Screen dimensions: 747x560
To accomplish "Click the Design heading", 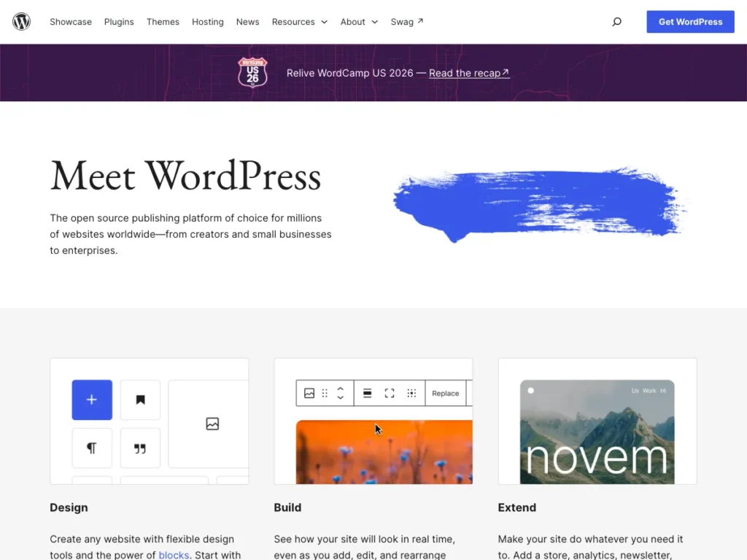I will tap(69, 507).
